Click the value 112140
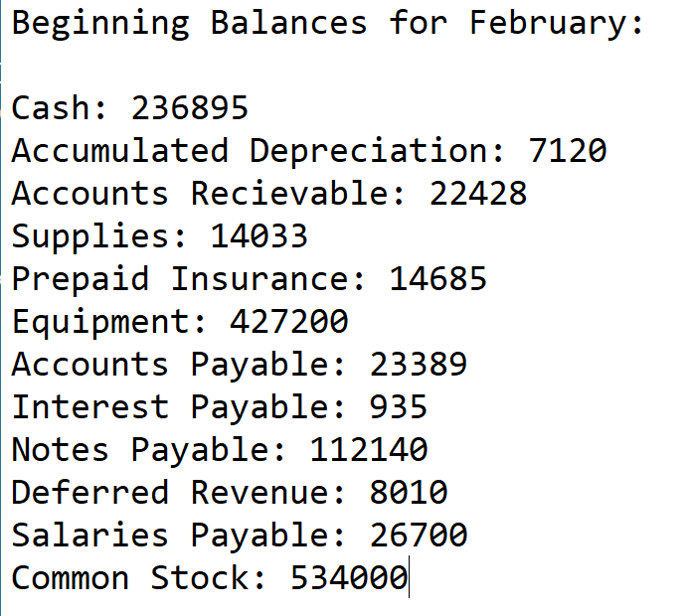 pyautogui.click(x=368, y=450)
